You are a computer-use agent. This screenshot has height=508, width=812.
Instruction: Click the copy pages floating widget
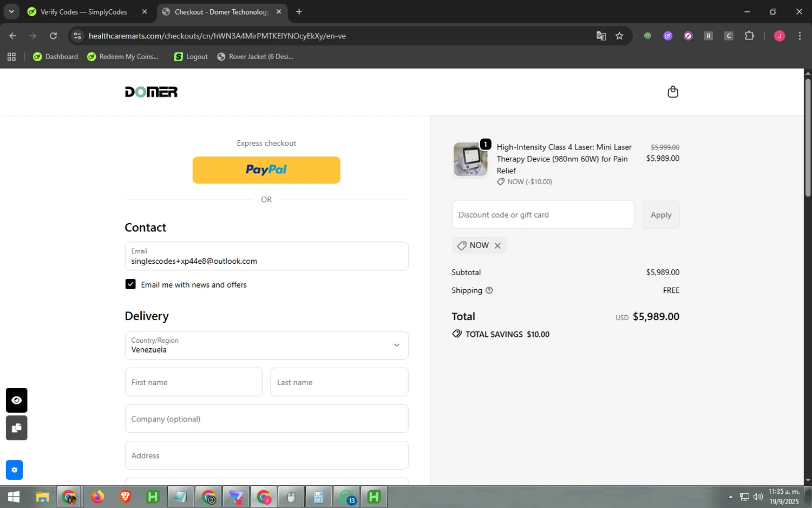17,428
